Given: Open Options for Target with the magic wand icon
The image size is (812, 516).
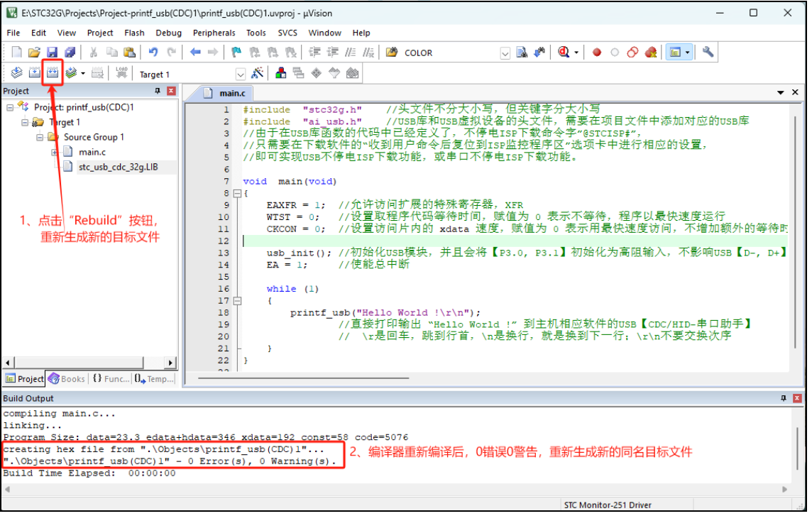Looking at the screenshot, I should [258, 73].
